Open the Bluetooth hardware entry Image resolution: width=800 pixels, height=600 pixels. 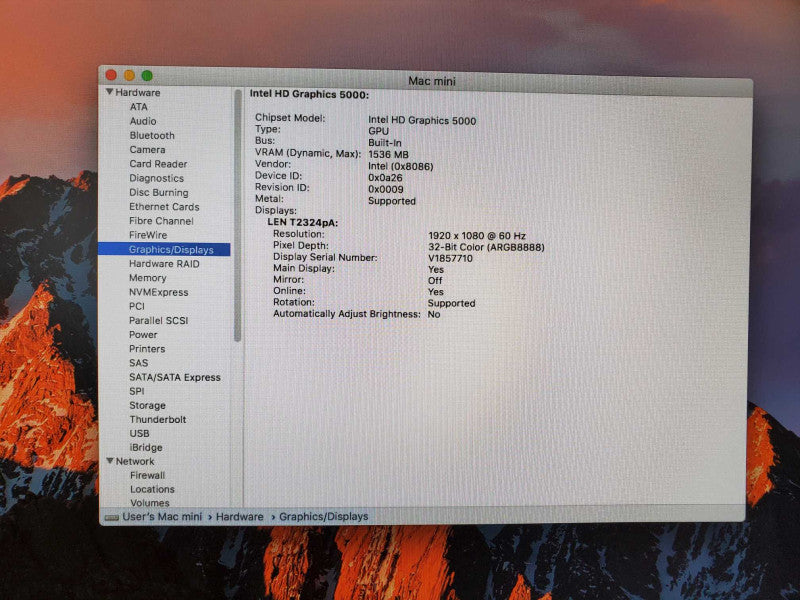point(152,135)
